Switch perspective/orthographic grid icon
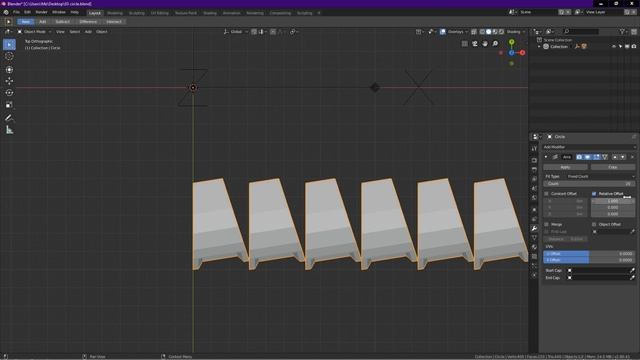Image resolution: width=640 pixels, height=360 pixels. point(464,43)
